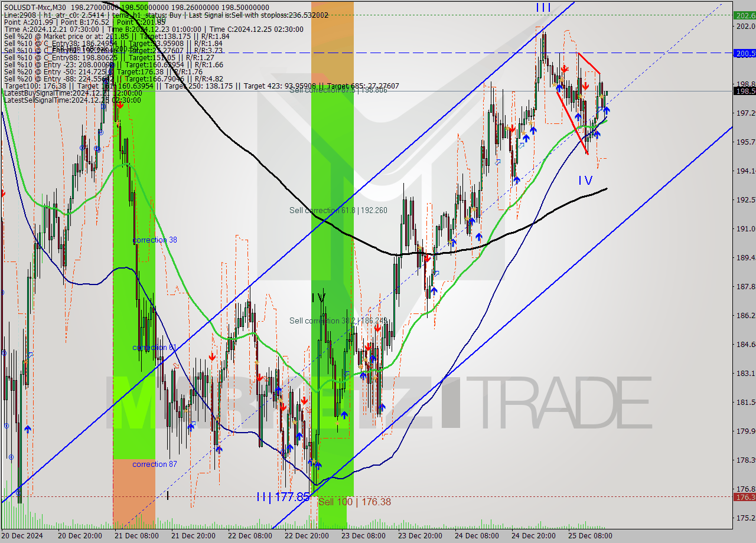Click the '25 Dec 08:00' time axis label
The image size is (756, 543).
[590, 536]
